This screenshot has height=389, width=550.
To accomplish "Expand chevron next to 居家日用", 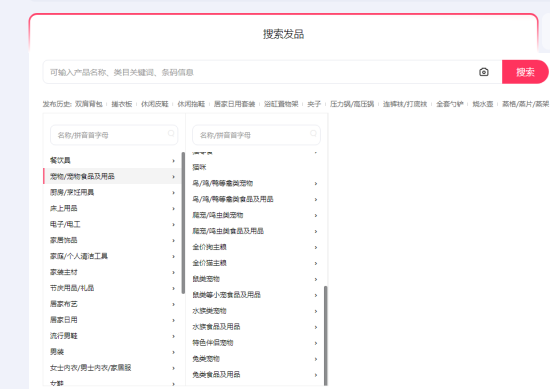I will point(173,320).
